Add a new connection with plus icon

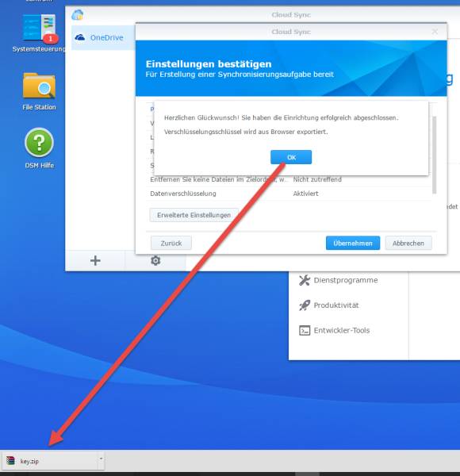click(95, 260)
